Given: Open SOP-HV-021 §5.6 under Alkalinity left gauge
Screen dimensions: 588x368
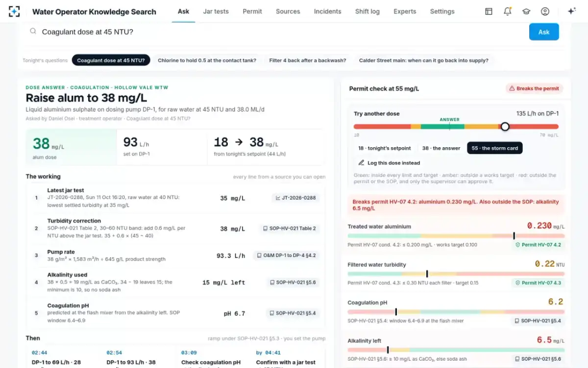Looking at the screenshot, I should click(538, 359).
